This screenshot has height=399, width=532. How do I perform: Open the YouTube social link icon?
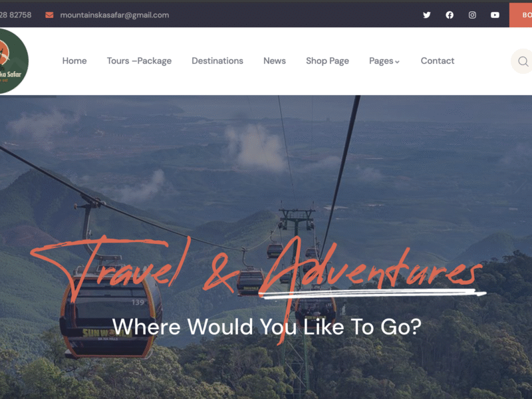pyautogui.click(x=495, y=15)
